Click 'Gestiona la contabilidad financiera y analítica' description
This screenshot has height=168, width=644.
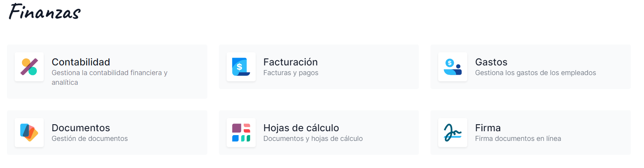pyautogui.click(x=109, y=77)
